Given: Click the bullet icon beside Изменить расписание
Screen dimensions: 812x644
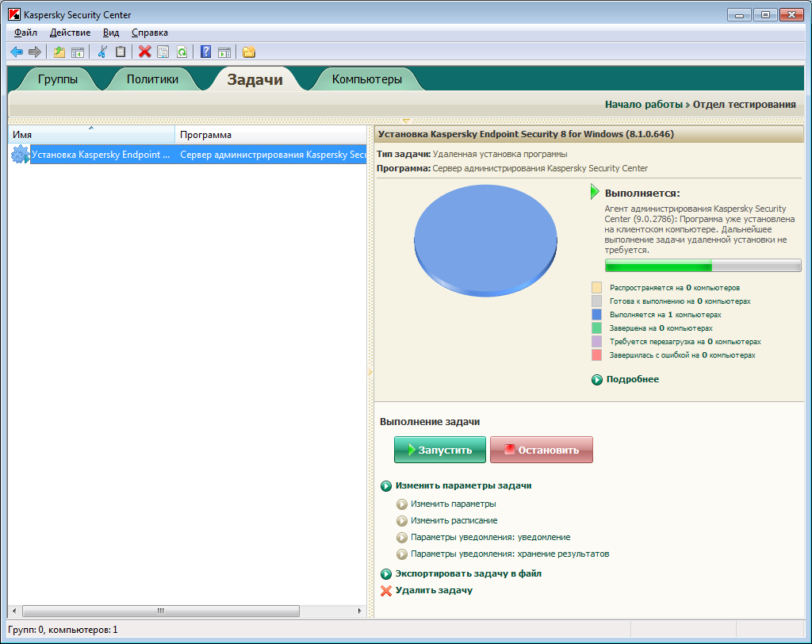Looking at the screenshot, I should pos(402,521).
